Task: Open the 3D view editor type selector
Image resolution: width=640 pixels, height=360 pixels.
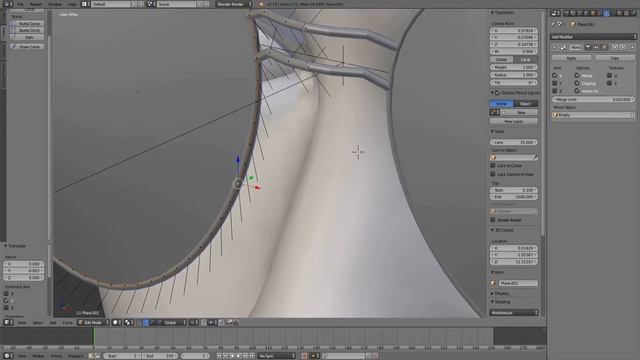Action: (8, 322)
